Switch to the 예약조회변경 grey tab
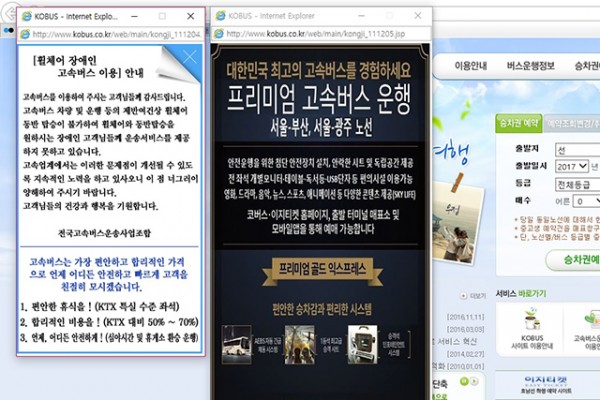The width and height of the screenshot is (600, 400). coord(572,124)
